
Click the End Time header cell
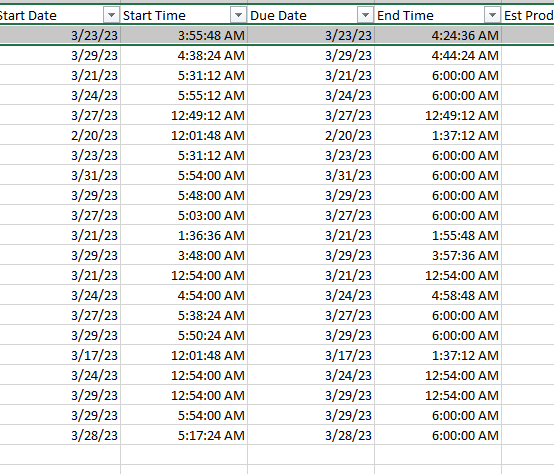pyautogui.click(x=438, y=15)
